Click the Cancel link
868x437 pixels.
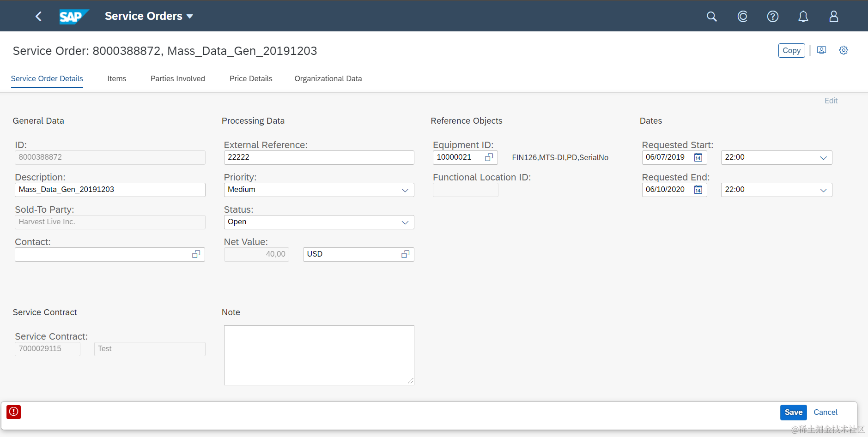tap(826, 412)
